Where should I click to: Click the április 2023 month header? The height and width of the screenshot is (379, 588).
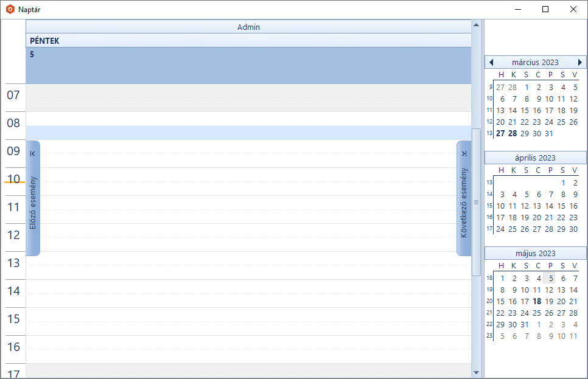pyautogui.click(x=535, y=158)
